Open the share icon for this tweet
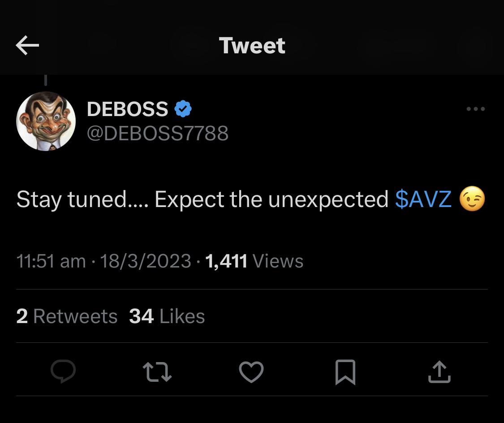Image resolution: width=504 pixels, height=423 pixels. (x=439, y=372)
